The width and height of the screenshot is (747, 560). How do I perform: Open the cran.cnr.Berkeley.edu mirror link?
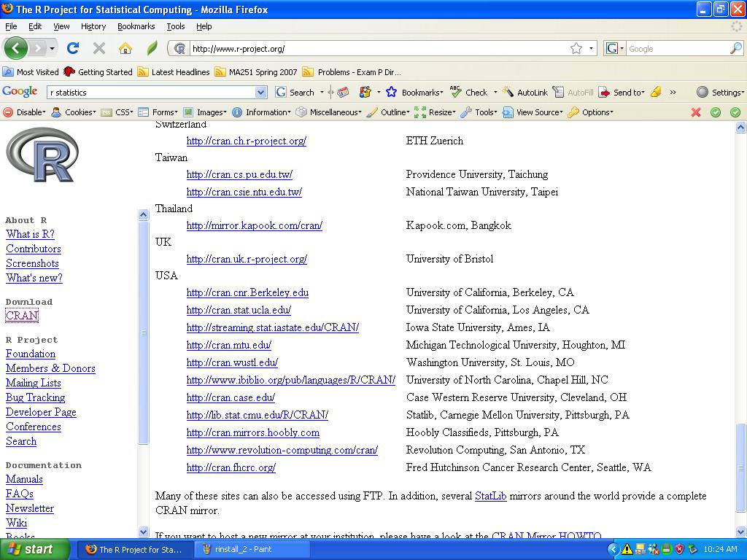pyautogui.click(x=247, y=292)
